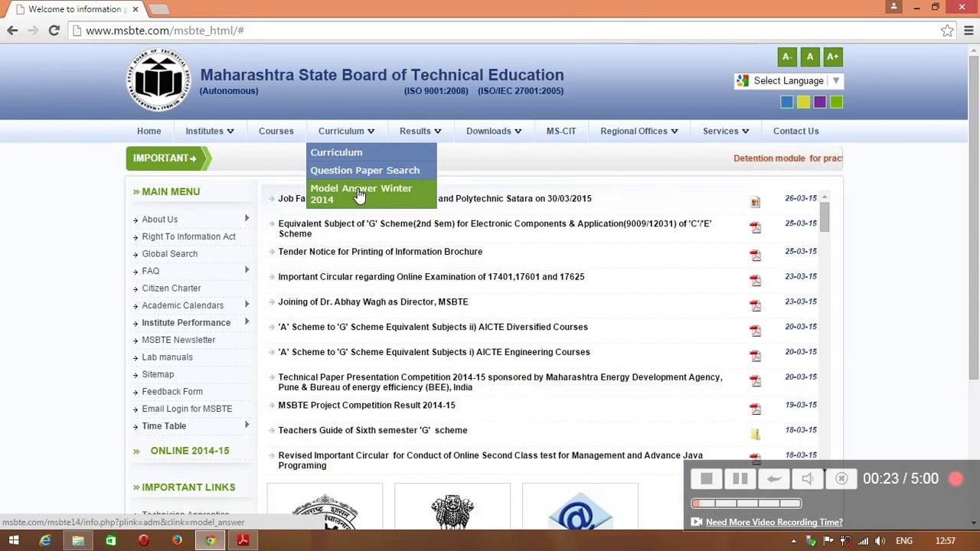Click the IMPORTANT green banner button
The height and width of the screenshot is (551, 980).
168,158
